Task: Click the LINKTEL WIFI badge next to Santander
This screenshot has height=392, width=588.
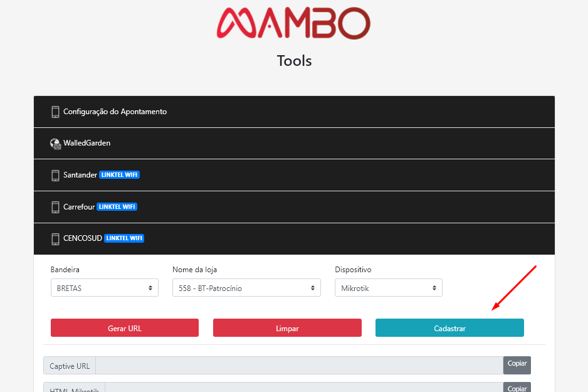Action: (x=119, y=175)
